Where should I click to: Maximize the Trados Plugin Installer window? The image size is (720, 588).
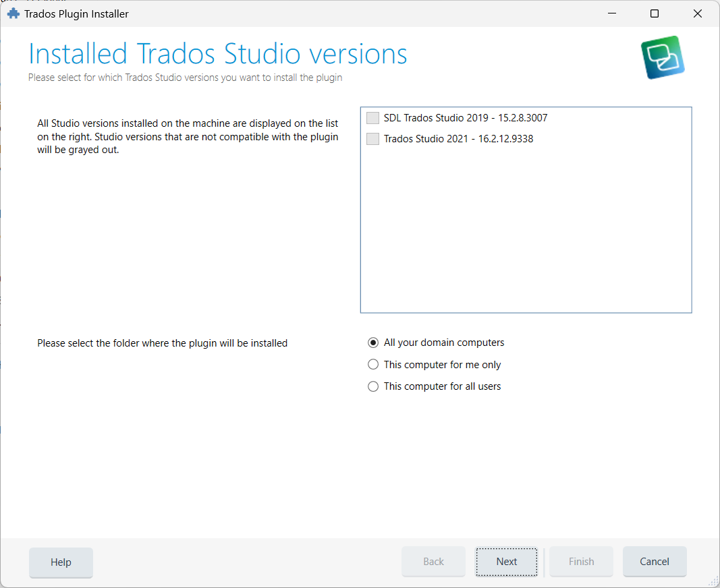click(655, 13)
